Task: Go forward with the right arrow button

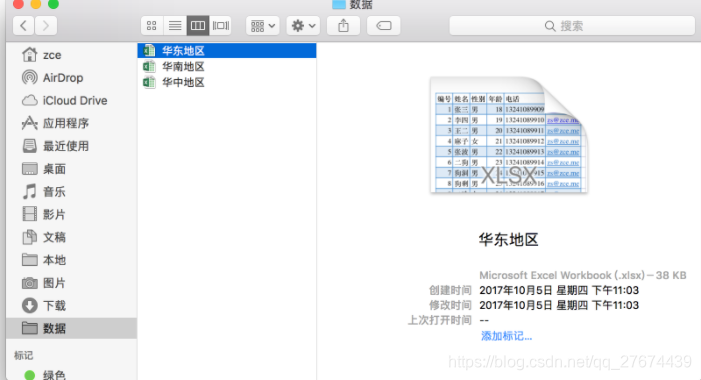Action: click(46, 25)
